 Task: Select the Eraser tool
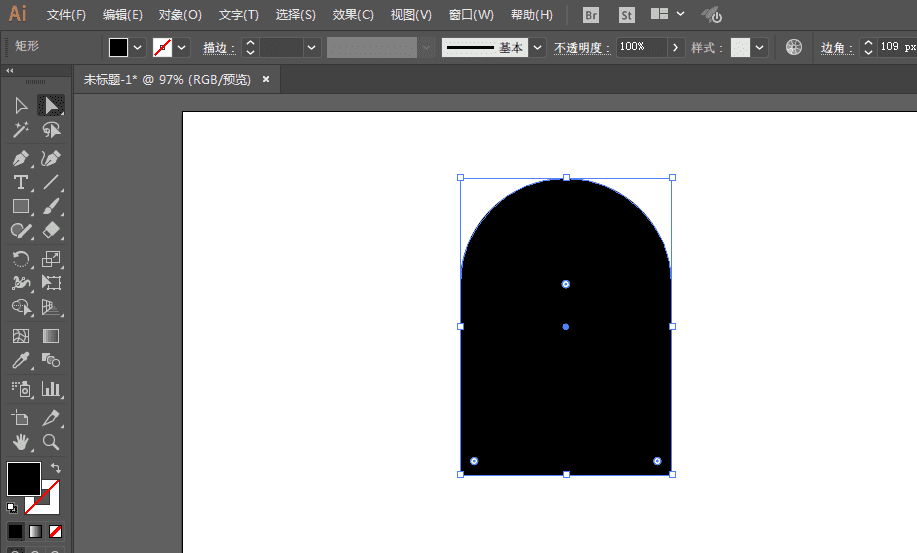coord(51,231)
